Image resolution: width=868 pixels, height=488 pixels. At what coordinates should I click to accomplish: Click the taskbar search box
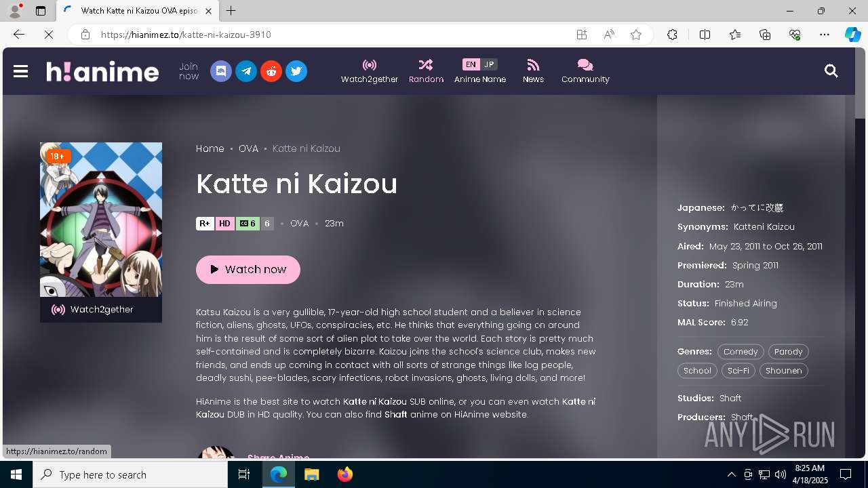tap(130, 474)
